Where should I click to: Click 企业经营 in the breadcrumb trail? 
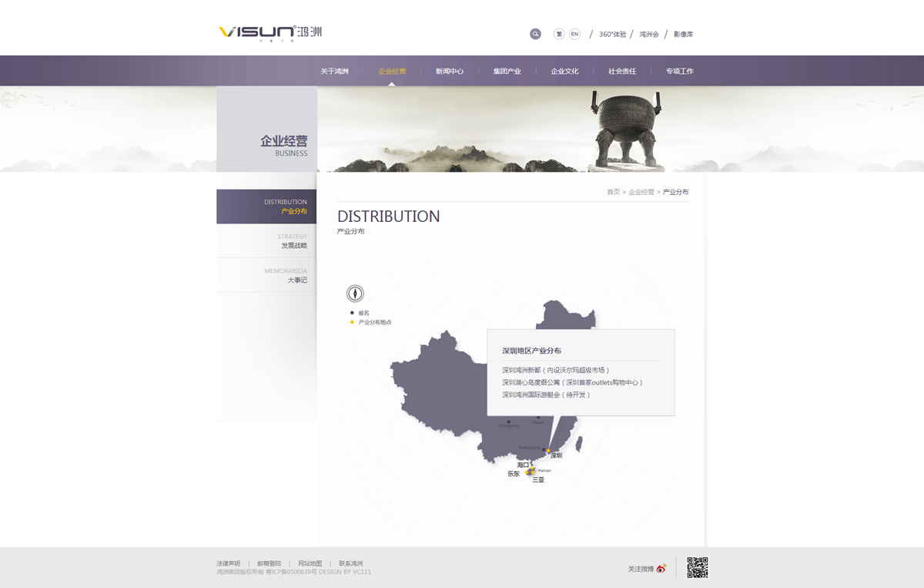tap(641, 192)
